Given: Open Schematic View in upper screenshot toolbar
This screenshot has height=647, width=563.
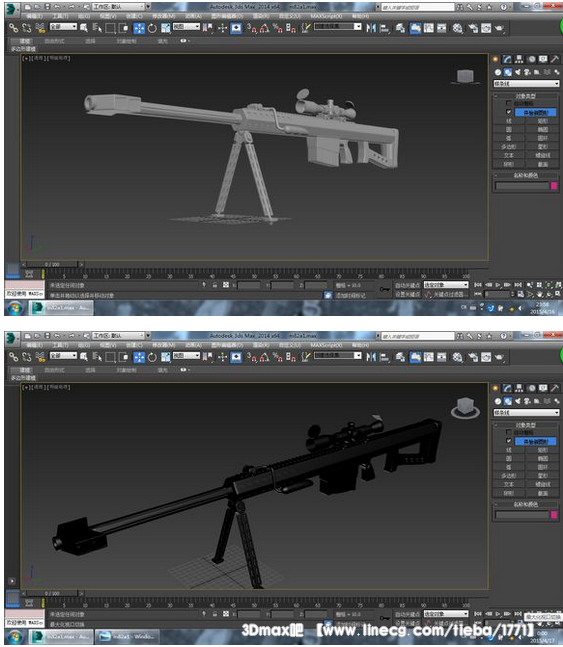Looking at the screenshot, I should 442,28.
